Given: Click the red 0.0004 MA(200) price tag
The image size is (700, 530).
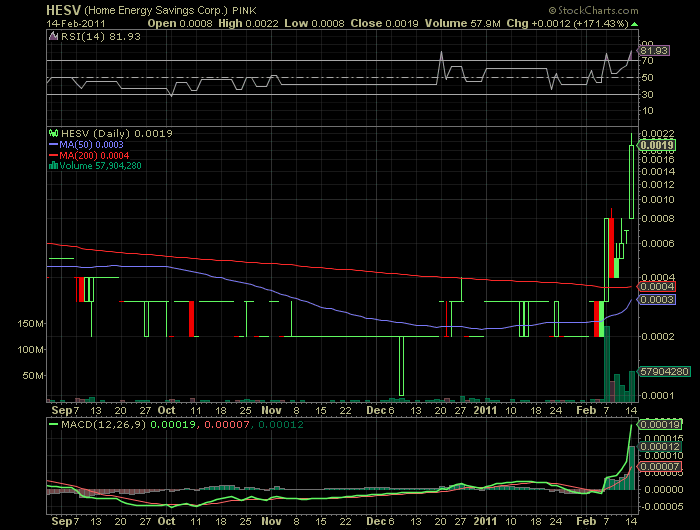Looking at the screenshot, I should pos(657,287).
